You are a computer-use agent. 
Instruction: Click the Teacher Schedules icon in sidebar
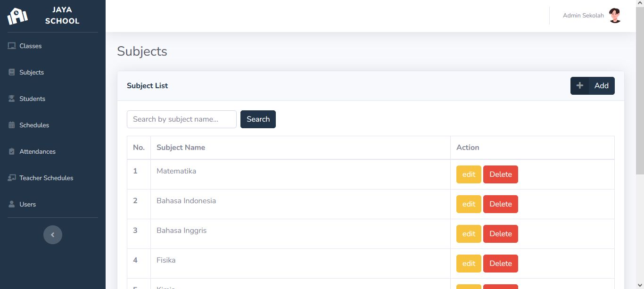pos(12,178)
